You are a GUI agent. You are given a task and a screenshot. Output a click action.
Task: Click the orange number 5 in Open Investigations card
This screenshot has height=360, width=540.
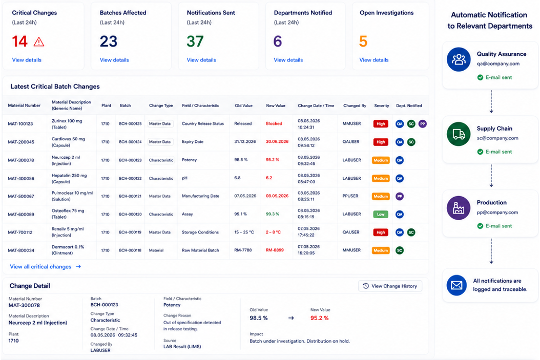363,42
